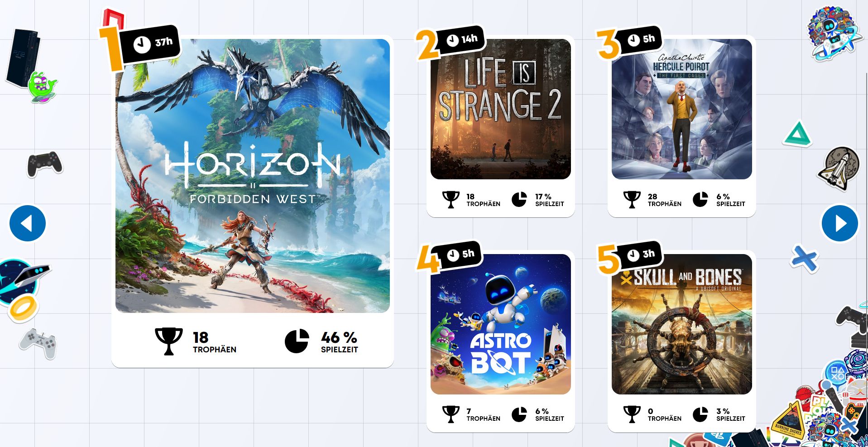Click the 5h clock badge on Astro Bot

coord(459,255)
